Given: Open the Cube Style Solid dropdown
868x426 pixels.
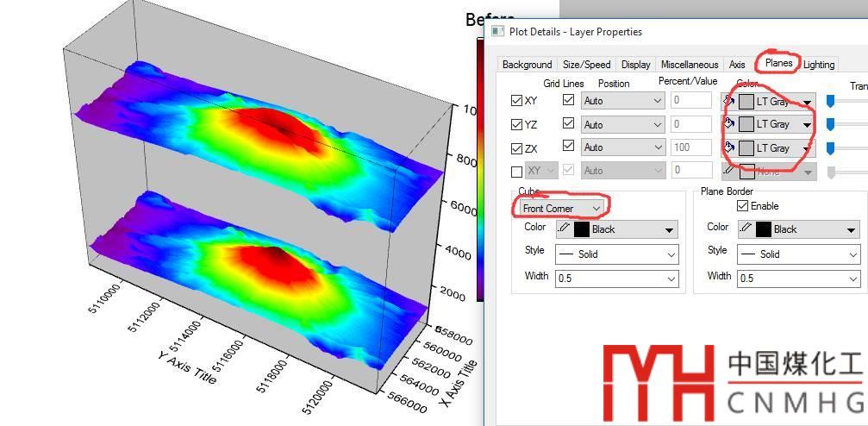Looking at the screenshot, I should point(616,254).
